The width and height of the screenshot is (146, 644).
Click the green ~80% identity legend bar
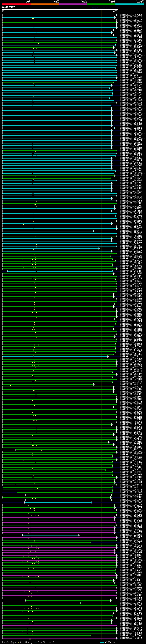tap(101, 4)
